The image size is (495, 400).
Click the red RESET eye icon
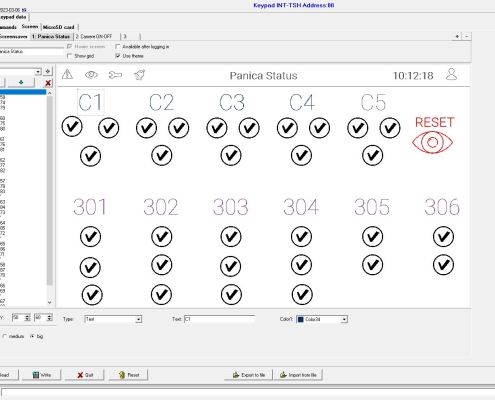[x=432, y=142]
